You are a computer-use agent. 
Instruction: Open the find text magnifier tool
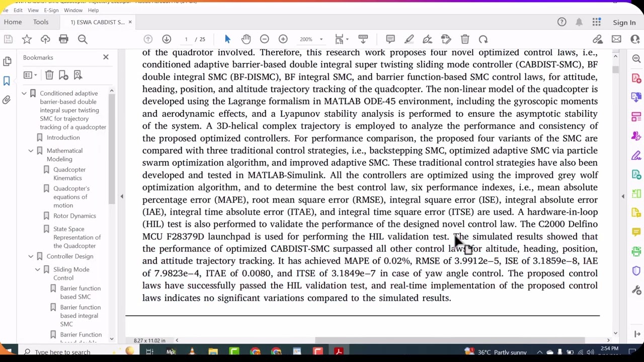tap(83, 39)
